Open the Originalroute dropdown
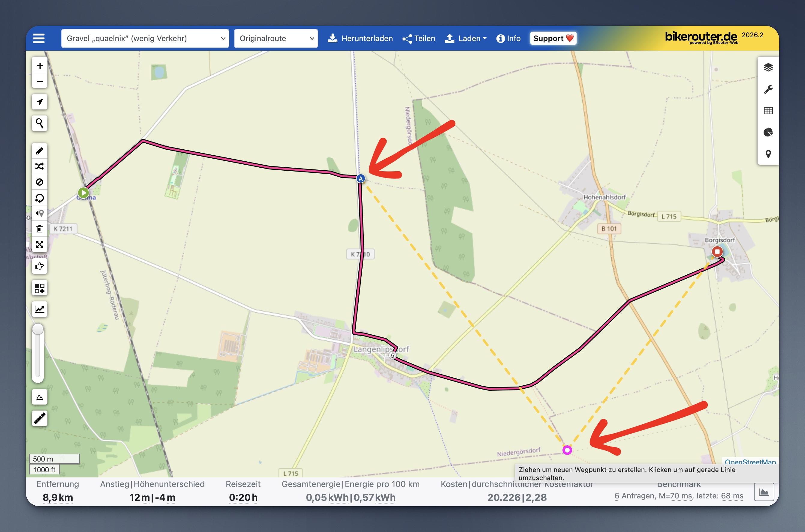The image size is (805, 532). (x=276, y=38)
